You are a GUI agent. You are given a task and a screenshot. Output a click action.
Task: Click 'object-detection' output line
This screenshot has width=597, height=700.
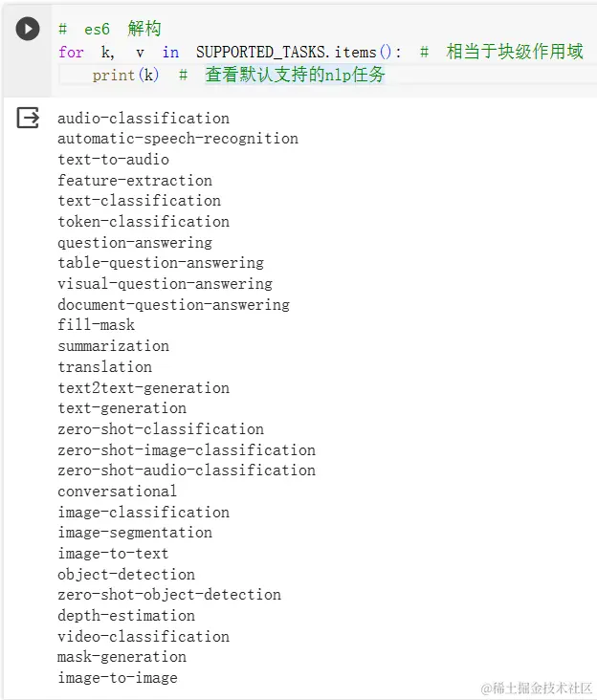[x=126, y=575]
